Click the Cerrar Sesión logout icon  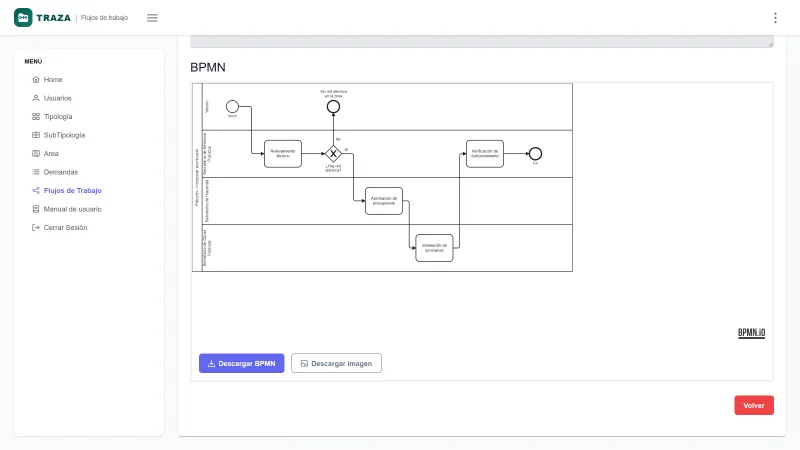pyautogui.click(x=36, y=228)
